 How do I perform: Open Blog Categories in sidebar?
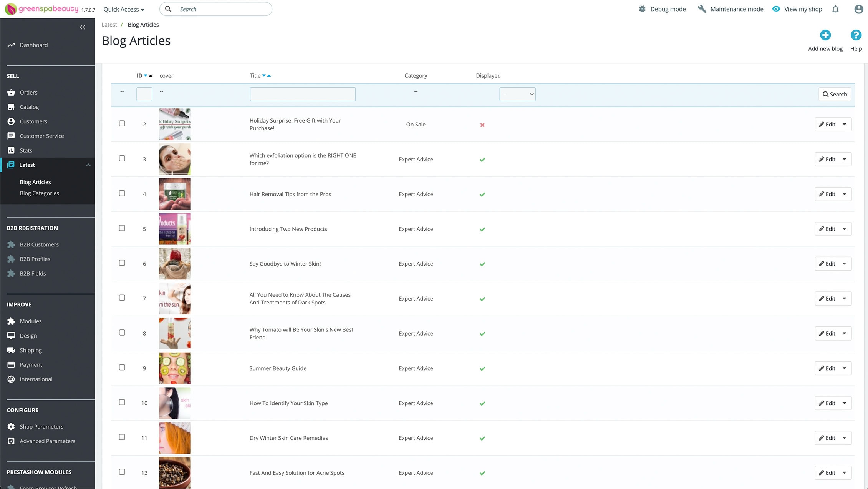(x=40, y=193)
